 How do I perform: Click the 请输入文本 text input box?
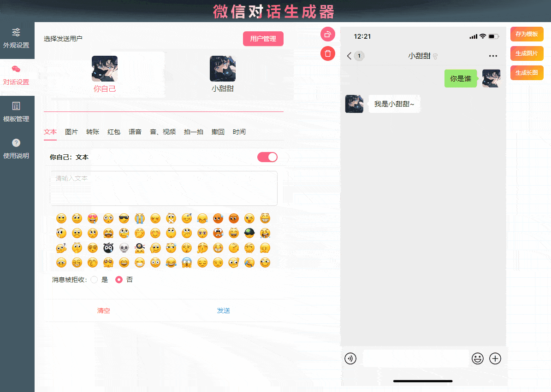pyautogui.click(x=164, y=188)
